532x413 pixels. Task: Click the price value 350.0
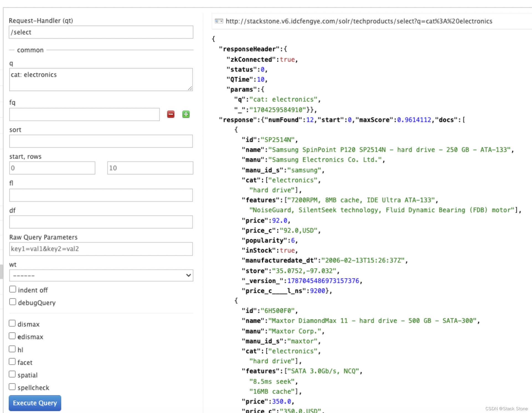coord(282,402)
